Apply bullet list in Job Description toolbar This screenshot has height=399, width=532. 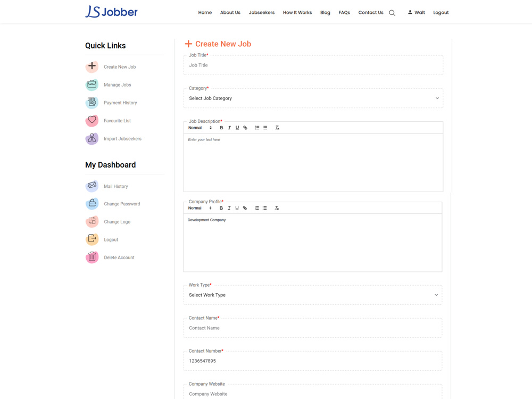click(265, 128)
